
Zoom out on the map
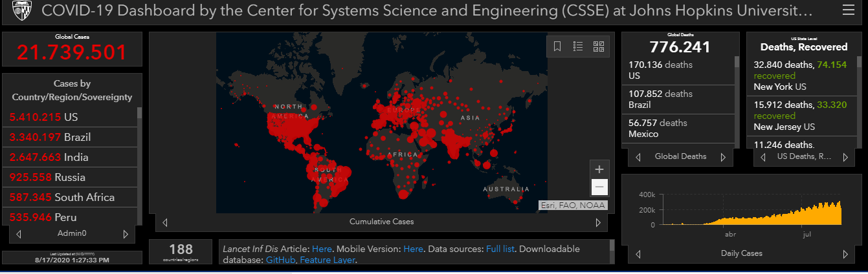(x=599, y=187)
